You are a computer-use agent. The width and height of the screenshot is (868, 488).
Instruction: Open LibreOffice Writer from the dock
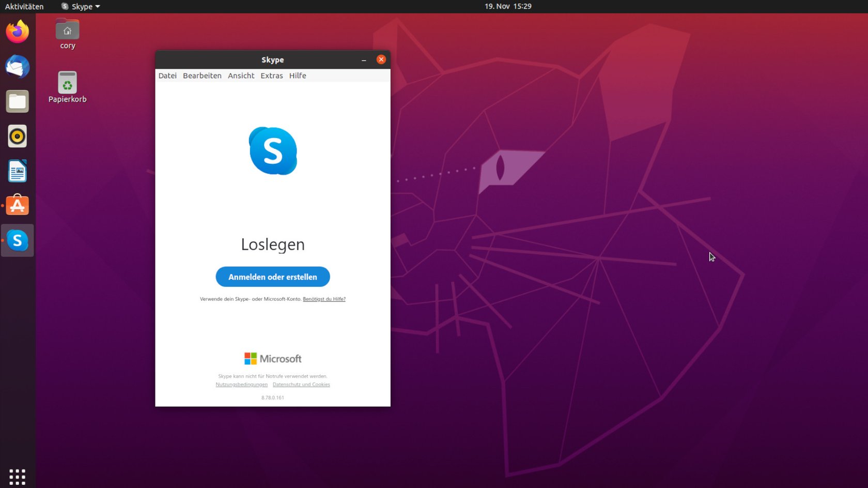18,171
